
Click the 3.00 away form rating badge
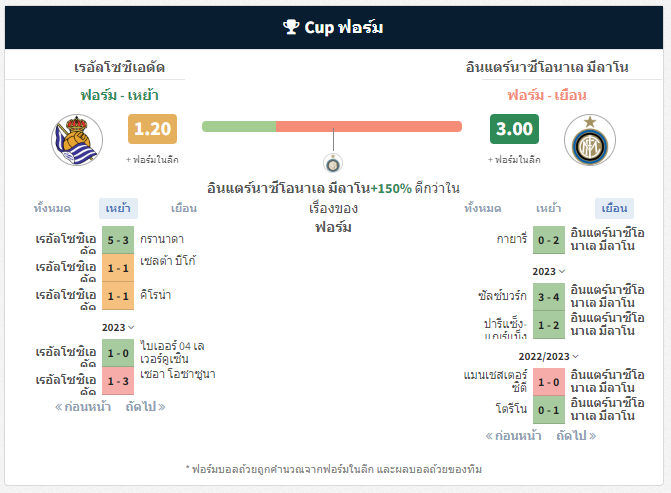(514, 129)
